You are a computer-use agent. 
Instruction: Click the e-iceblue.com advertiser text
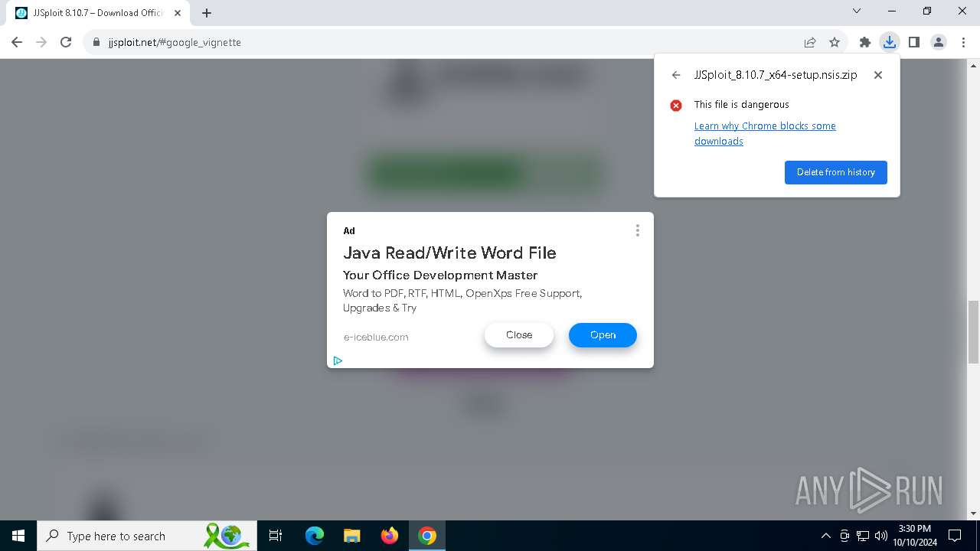pos(376,337)
